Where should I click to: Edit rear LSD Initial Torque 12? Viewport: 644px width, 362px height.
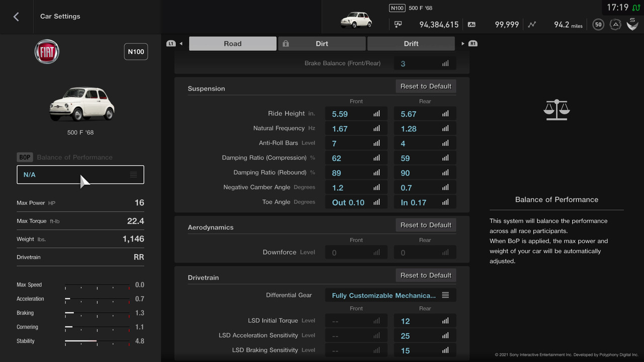click(x=425, y=321)
